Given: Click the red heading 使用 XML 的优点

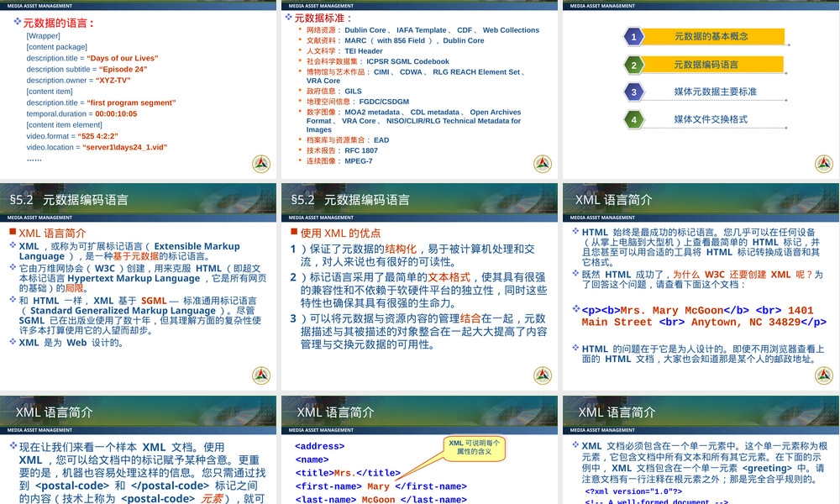Looking at the screenshot, I should tap(340, 233).
